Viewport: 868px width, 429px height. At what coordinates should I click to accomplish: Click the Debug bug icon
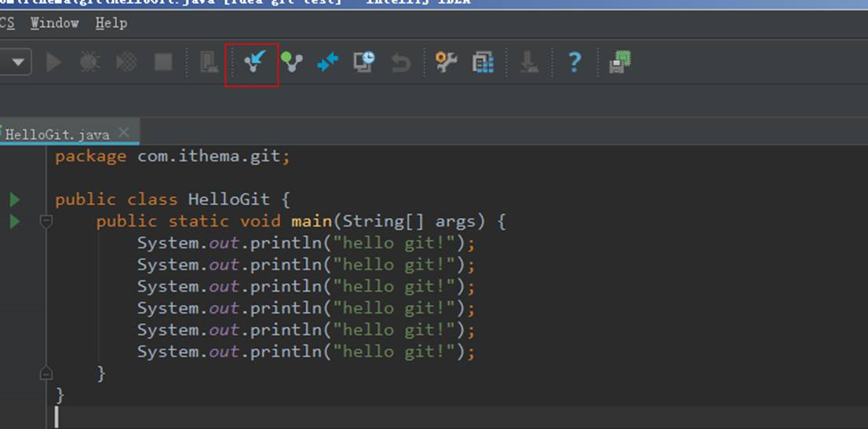click(89, 62)
